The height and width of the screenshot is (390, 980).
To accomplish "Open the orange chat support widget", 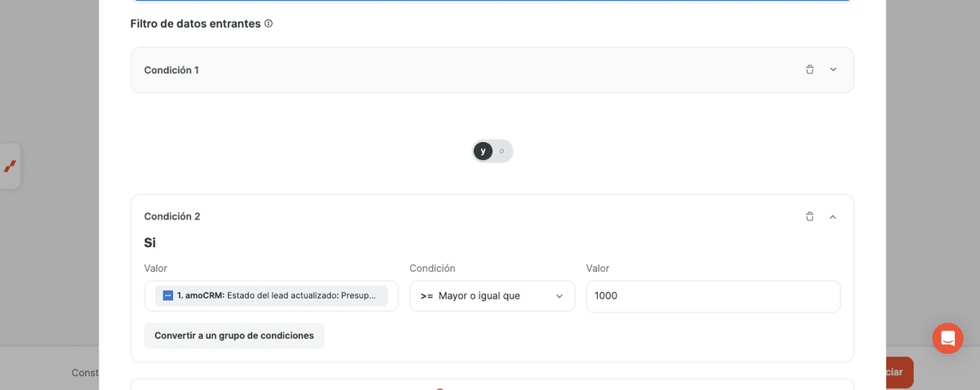I will (x=947, y=338).
